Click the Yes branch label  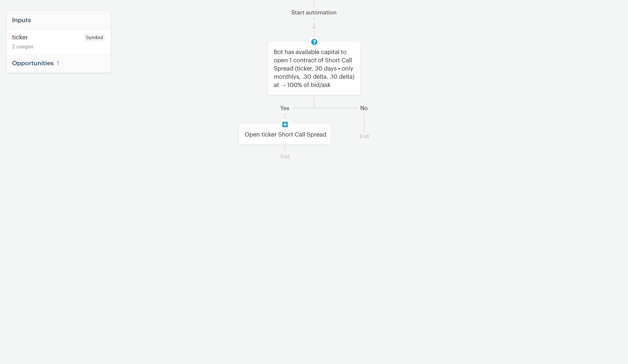[285, 108]
